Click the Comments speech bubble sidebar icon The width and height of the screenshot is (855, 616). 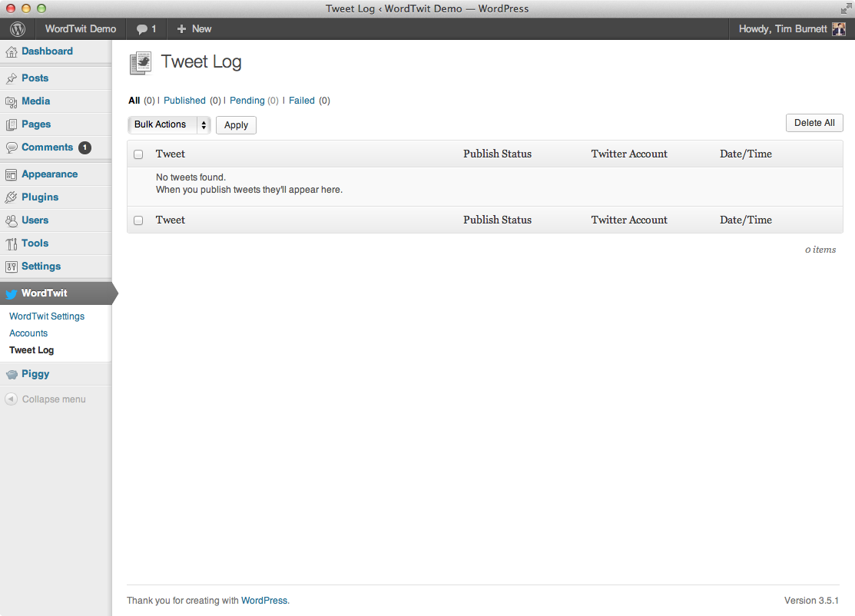12,147
